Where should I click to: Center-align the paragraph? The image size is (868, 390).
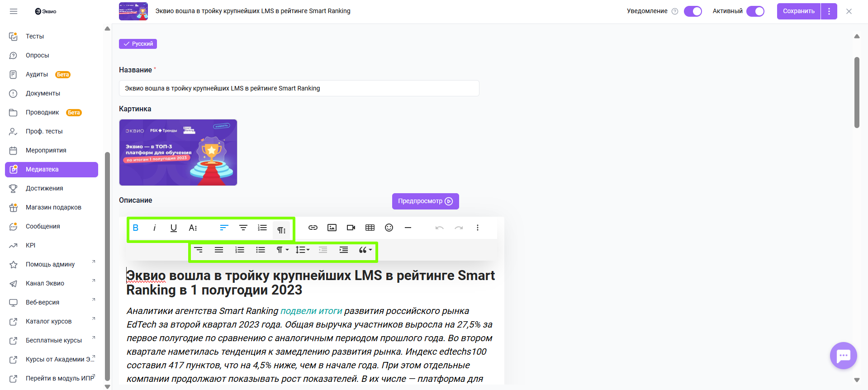coord(243,228)
